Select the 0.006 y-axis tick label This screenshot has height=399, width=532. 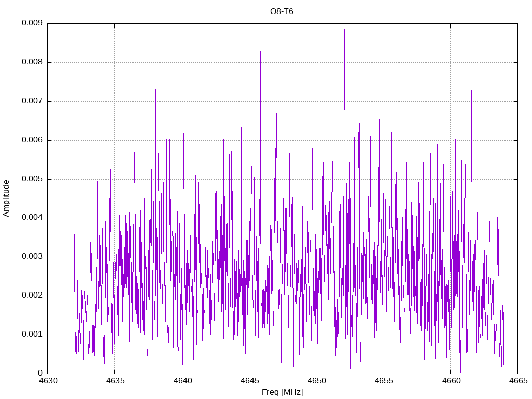[x=32, y=140]
